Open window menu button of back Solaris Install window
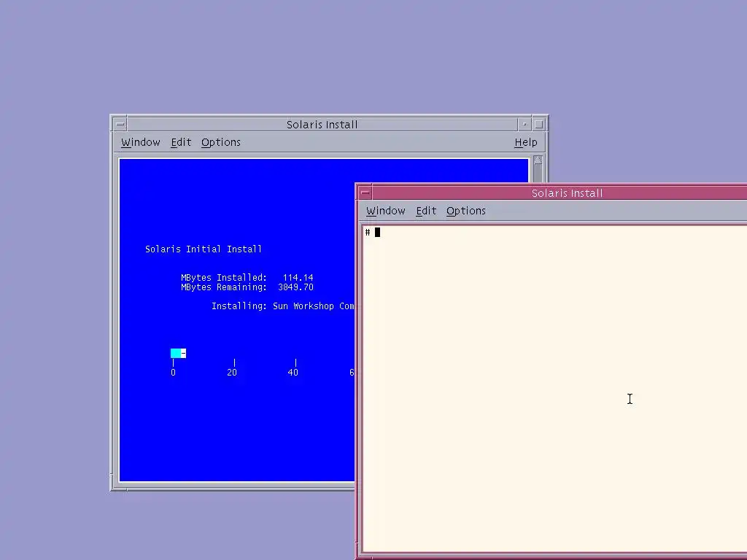Image resolution: width=747 pixels, height=560 pixels. [x=120, y=124]
